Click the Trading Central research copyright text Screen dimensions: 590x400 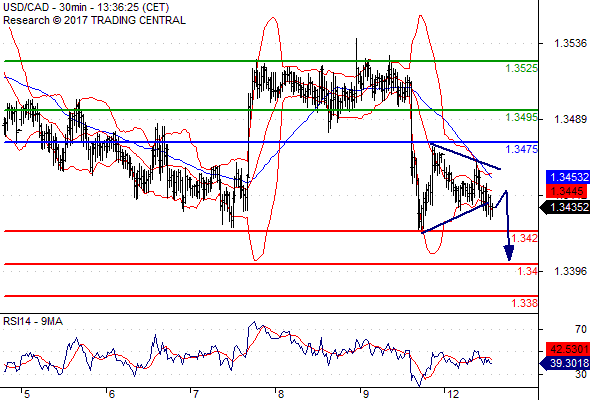[94, 20]
